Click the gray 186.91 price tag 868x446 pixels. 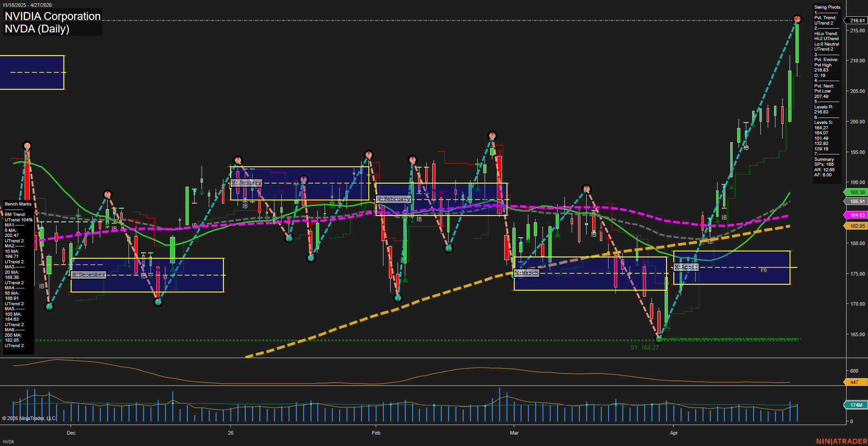pyautogui.click(x=857, y=201)
